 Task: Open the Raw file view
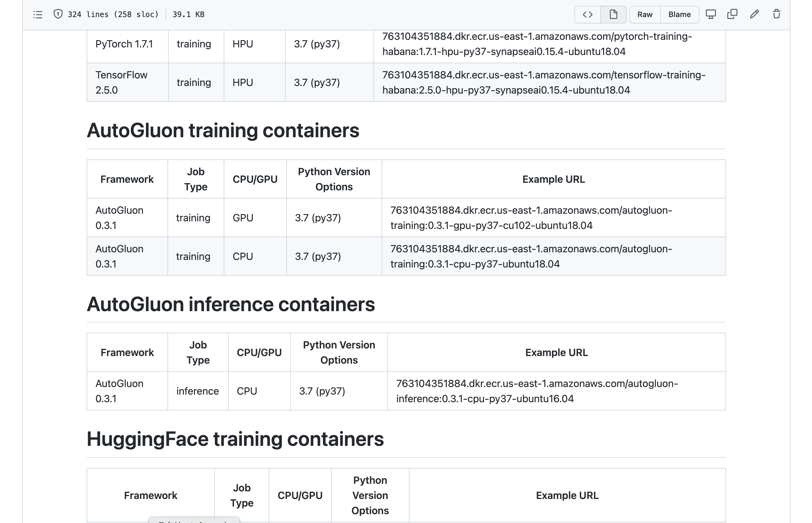tap(645, 15)
